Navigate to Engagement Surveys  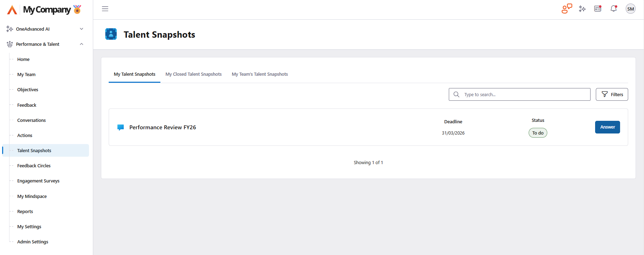pos(38,181)
